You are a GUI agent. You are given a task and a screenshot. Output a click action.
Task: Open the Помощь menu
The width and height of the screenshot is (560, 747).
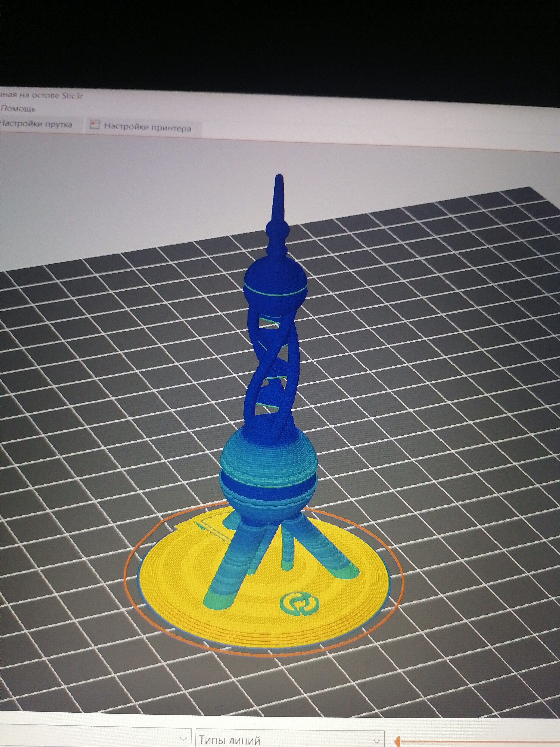[x=18, y=109]
